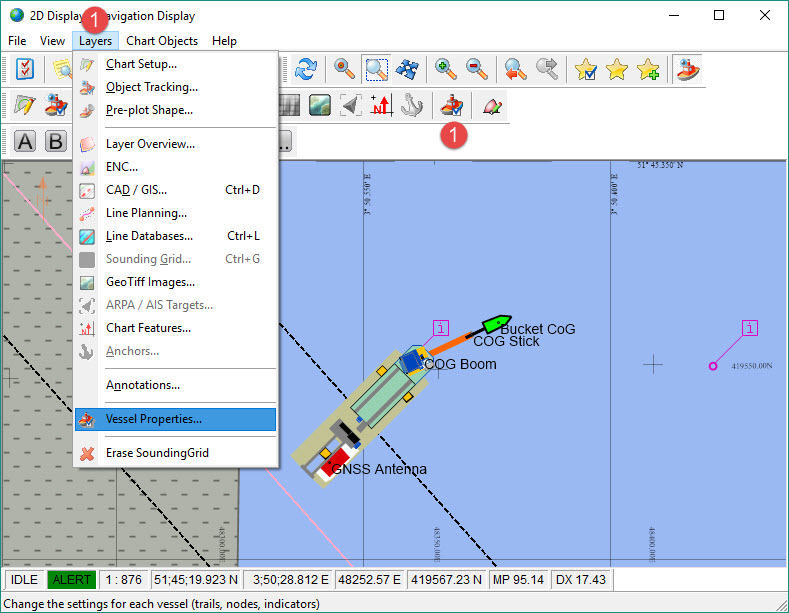Click the north arrow orientation icon

click(x=380, y=105)
